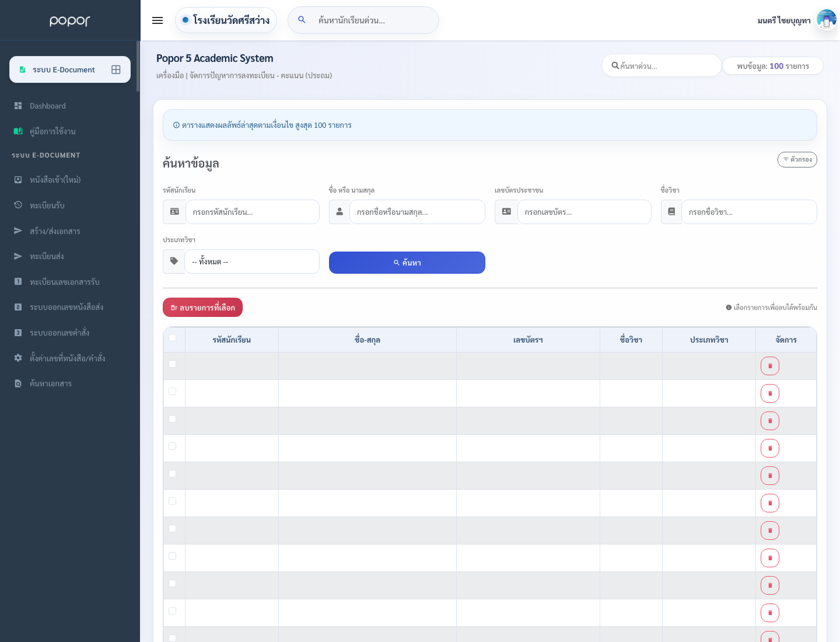Click the book icon beside ชื่อวิชา field
840x642 pixels.
(x=671, y=212)
